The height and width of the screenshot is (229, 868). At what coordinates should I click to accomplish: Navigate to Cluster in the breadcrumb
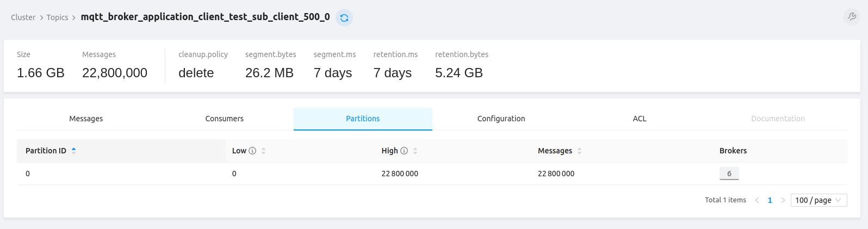click(23, 17)
